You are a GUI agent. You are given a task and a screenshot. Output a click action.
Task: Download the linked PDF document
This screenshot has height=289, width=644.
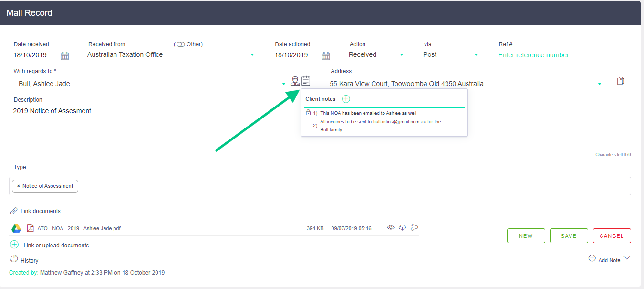[x=402, y=228]
